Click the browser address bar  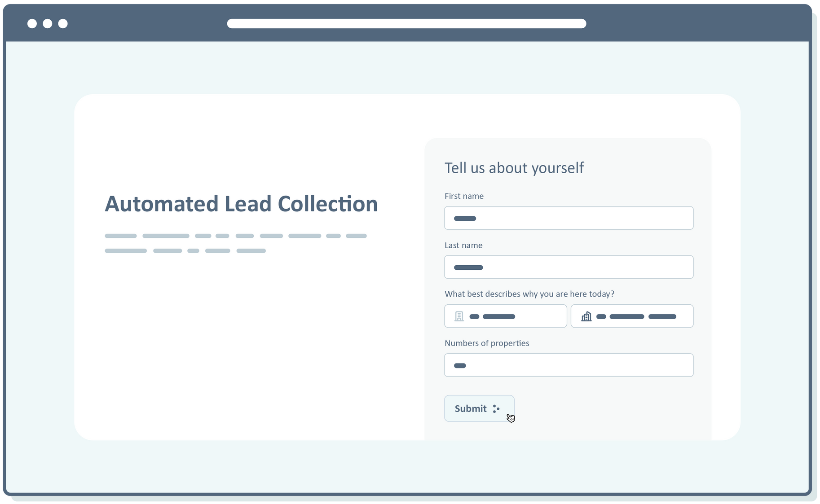click(x=407, y=22)
